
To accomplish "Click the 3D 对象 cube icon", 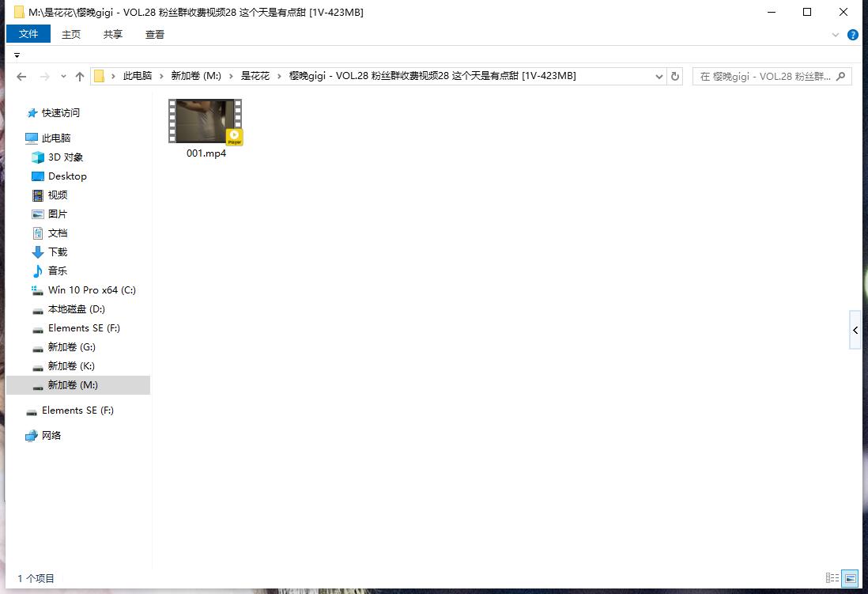I will pyautogui.click(x=38, y=157).
